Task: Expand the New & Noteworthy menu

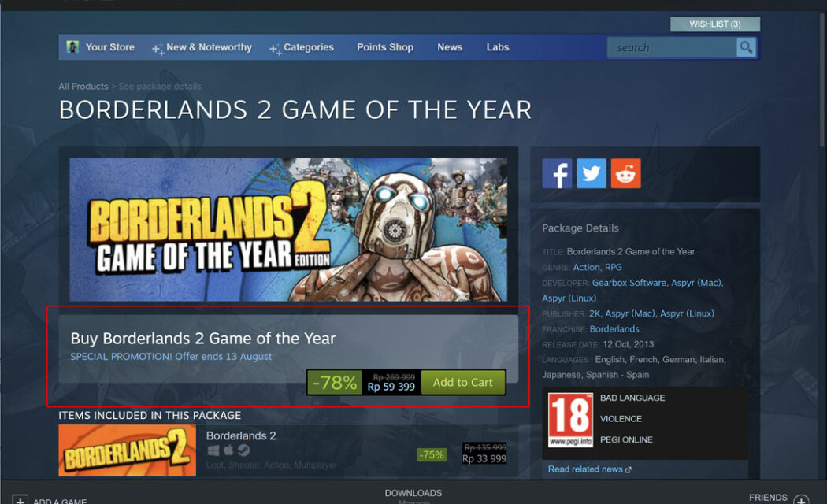Action: [202, 47]
